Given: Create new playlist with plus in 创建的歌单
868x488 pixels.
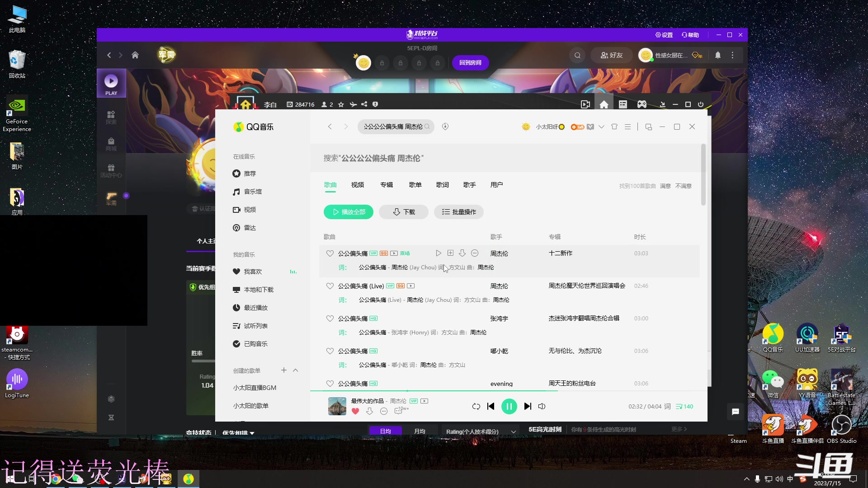Looking at the screenshot, I should click(284, 370).
